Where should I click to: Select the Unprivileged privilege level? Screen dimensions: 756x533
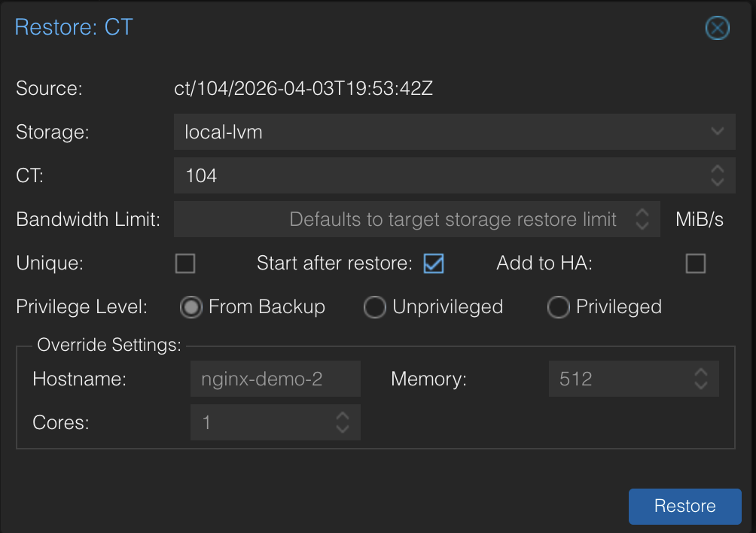click(x=374, y=307)
